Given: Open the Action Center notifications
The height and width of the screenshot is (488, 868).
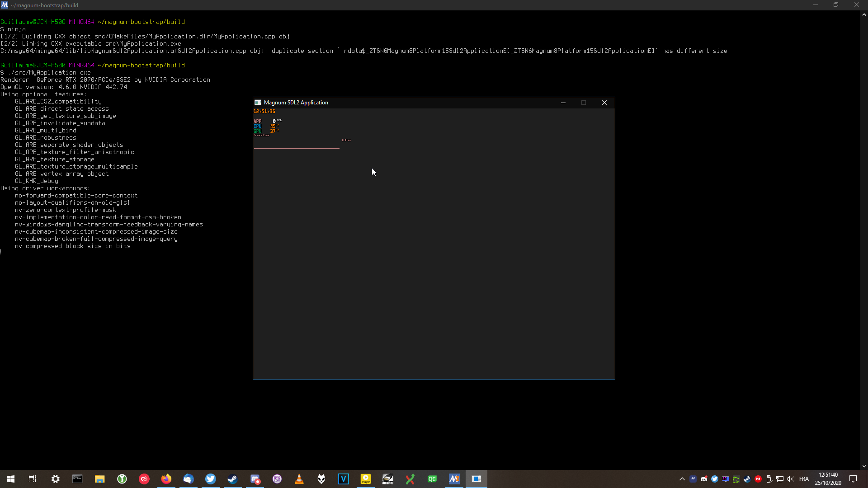Looking at the screenshot, I should [x=854, y=479].
